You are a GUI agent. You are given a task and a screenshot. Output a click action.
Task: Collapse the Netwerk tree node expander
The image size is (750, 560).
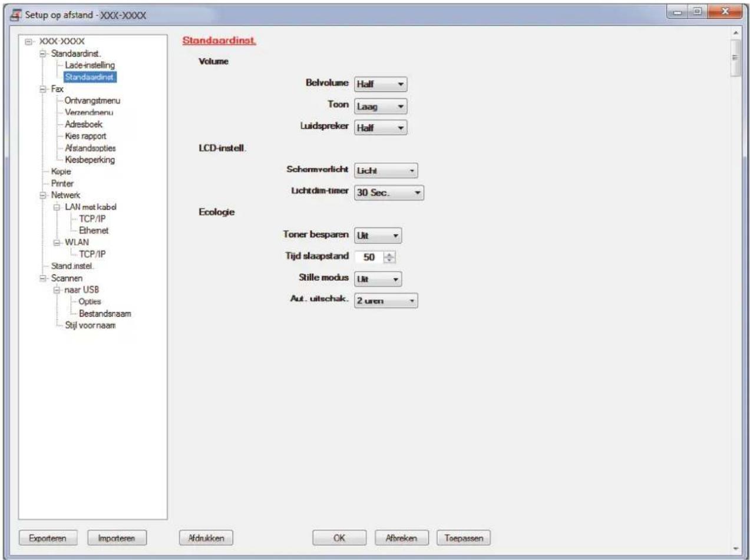(42, 195)
